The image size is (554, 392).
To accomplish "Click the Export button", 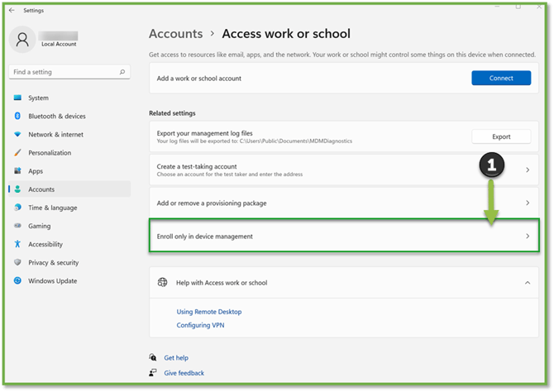I will (x=501, y=136).
